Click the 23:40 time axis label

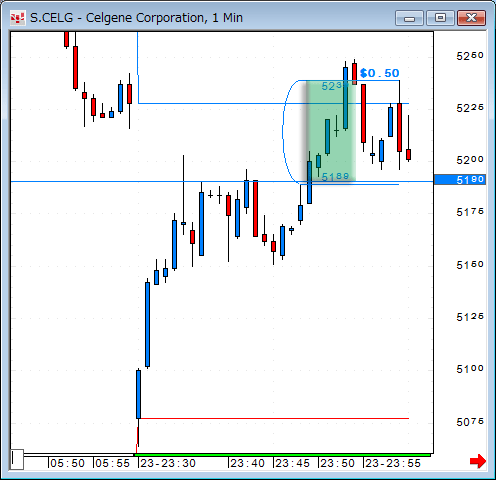[x=248, y=463]
